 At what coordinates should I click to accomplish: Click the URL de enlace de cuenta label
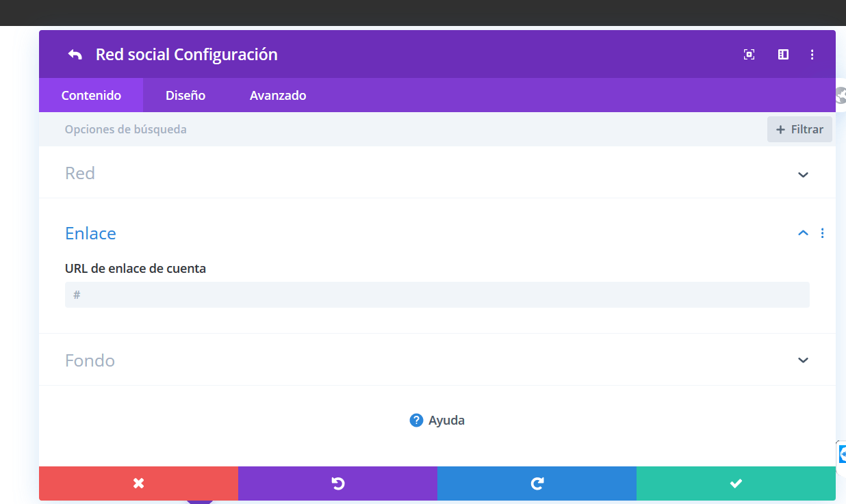(136, 269)
